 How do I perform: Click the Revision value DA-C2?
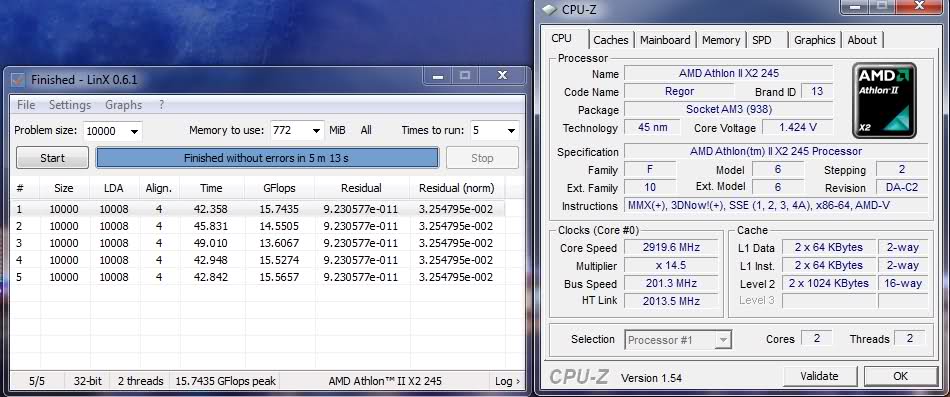[x=902, y=187]
